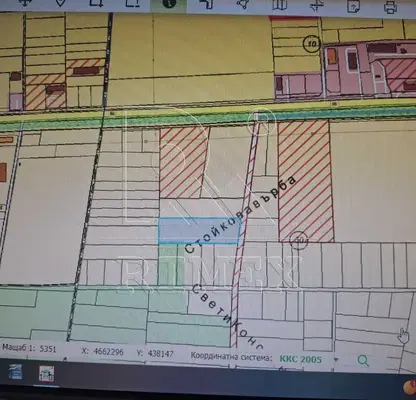Click the green search magnifier icon
The height and width of the screenshot is (400, 416).
363,361
